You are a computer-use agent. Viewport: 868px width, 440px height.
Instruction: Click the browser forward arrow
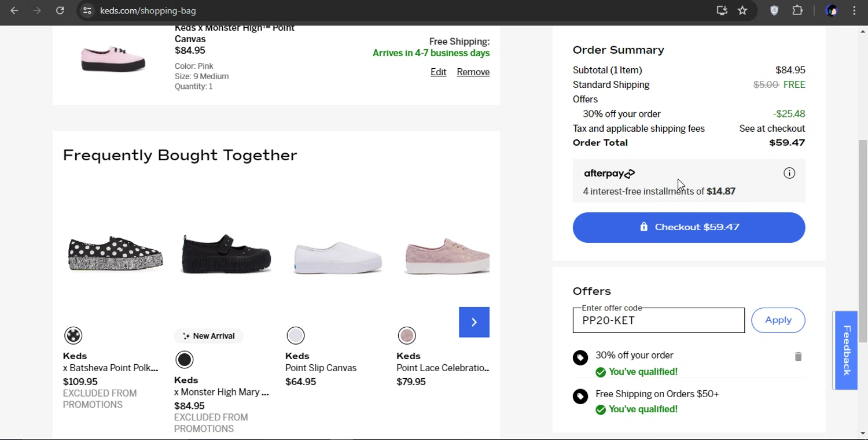pyautogui.click(x=37, y=10)
